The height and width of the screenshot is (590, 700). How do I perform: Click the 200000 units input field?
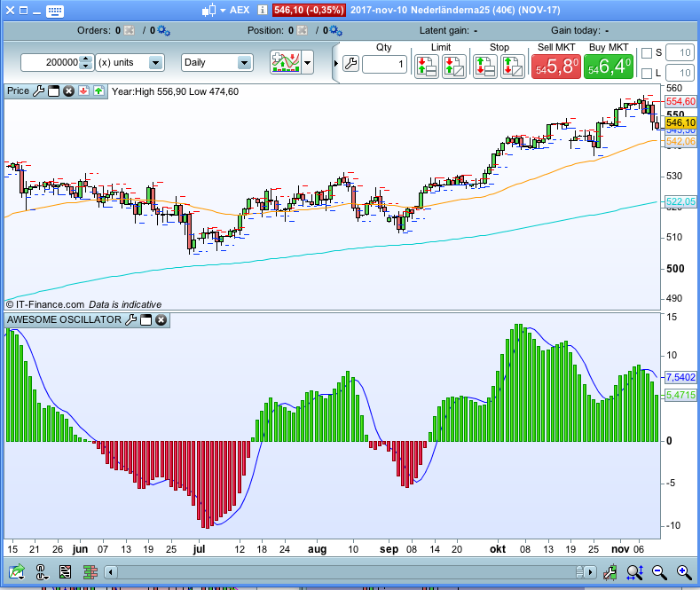click(x=50, y=62)
